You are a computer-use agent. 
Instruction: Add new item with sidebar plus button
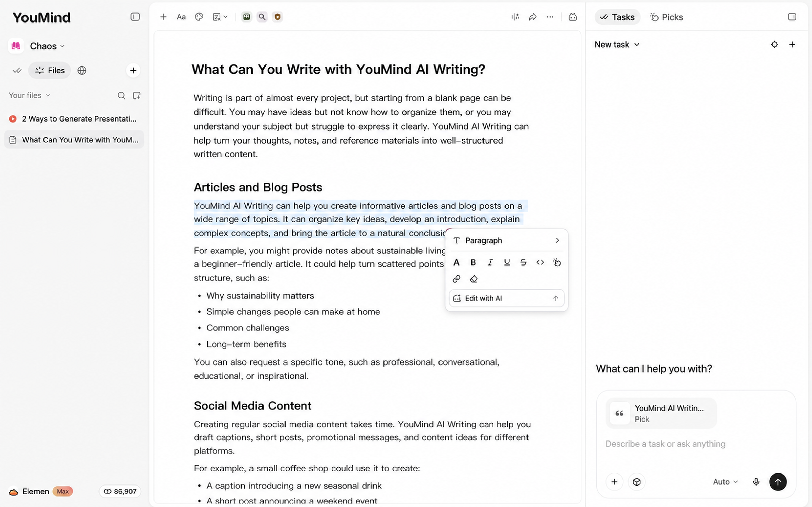coord(133,70)
